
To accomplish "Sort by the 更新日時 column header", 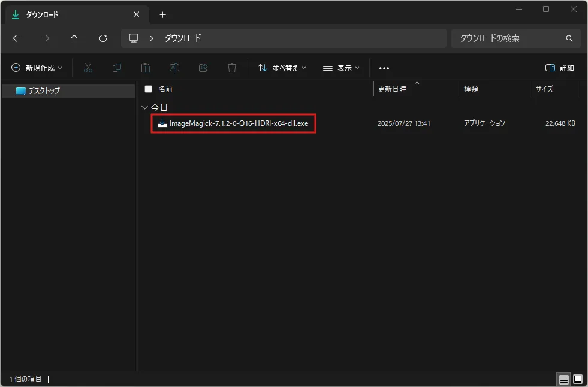I will (x=392, y=89).
